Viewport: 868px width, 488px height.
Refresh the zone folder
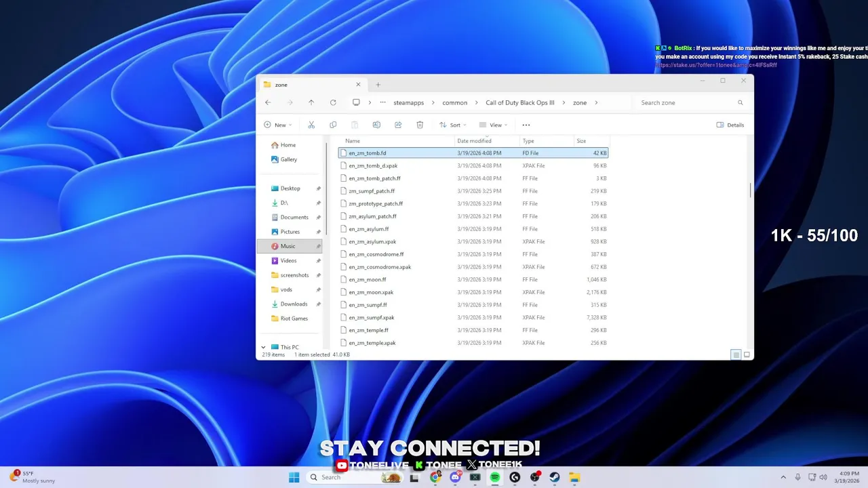tap(333, 102)
